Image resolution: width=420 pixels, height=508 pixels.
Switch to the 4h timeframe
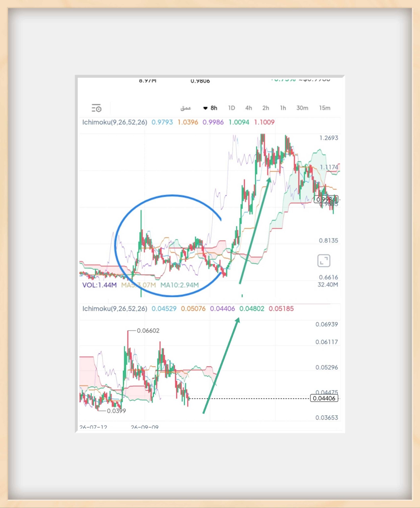coord(249,108)
